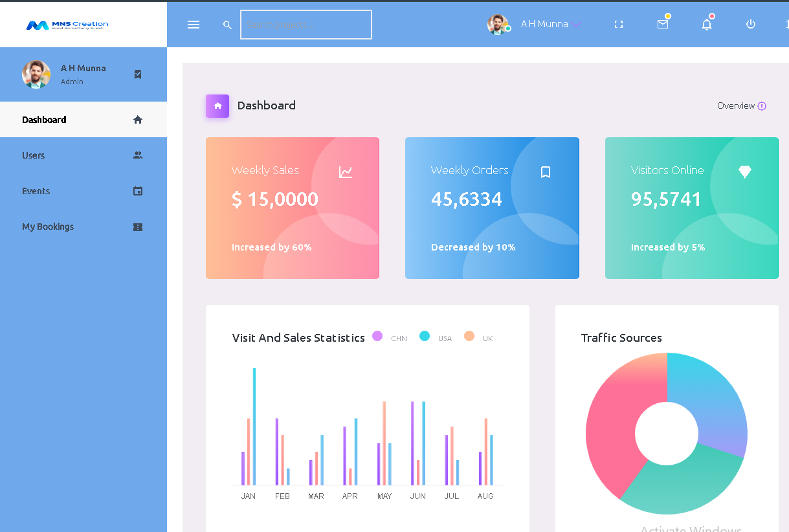The image size is (789, 532).
Task: Toggle the UK legend orange dot
Action: tap(469, 336)
